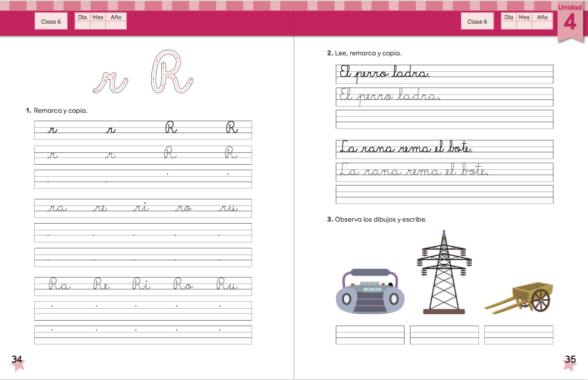Click the Clase 6 label on right page

click(x=477, y=21)
